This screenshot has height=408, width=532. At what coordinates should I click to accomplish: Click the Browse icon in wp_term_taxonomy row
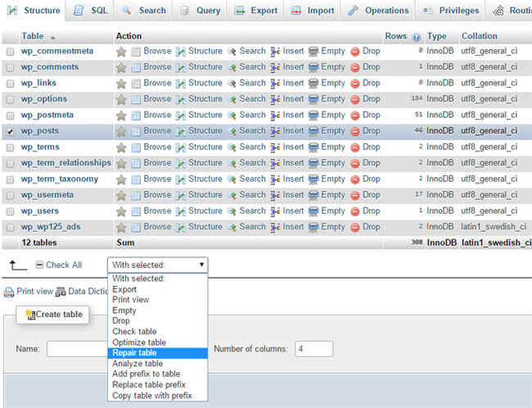(x=136, y=179)
